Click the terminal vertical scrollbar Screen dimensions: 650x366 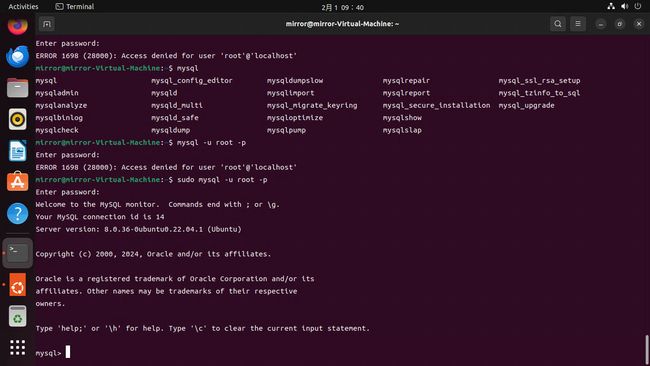(x=647, y=349)
